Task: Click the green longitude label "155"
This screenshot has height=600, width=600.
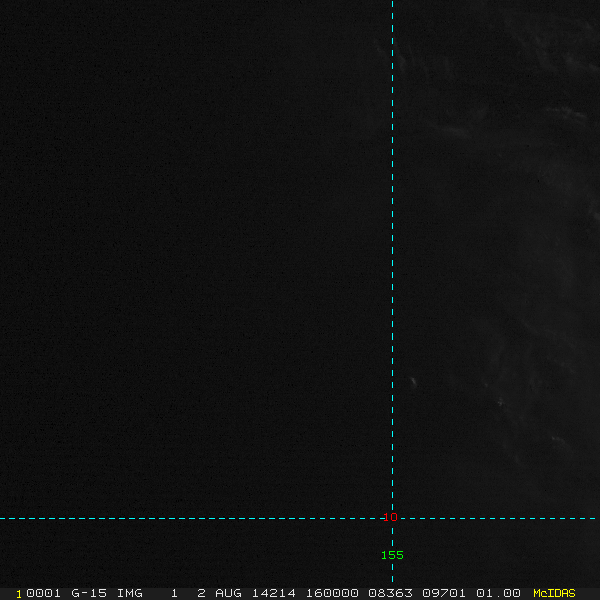Action: click(x=392, y=555)
